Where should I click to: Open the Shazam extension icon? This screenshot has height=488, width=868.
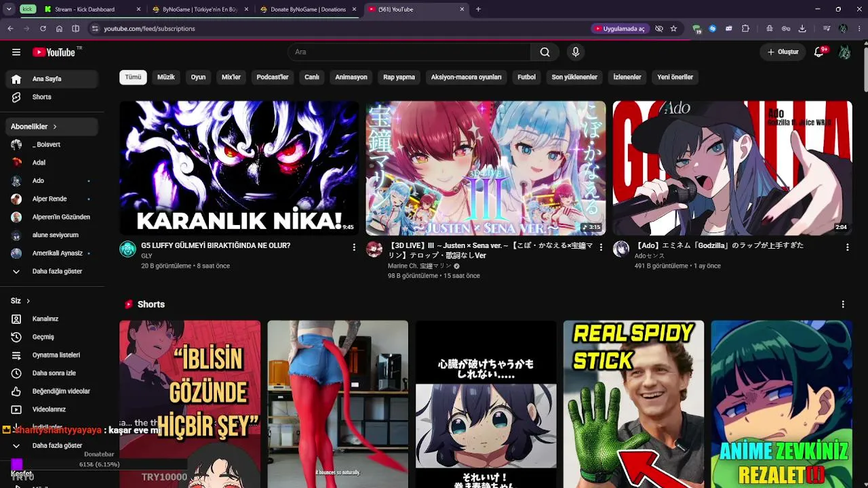click(713, 28)
